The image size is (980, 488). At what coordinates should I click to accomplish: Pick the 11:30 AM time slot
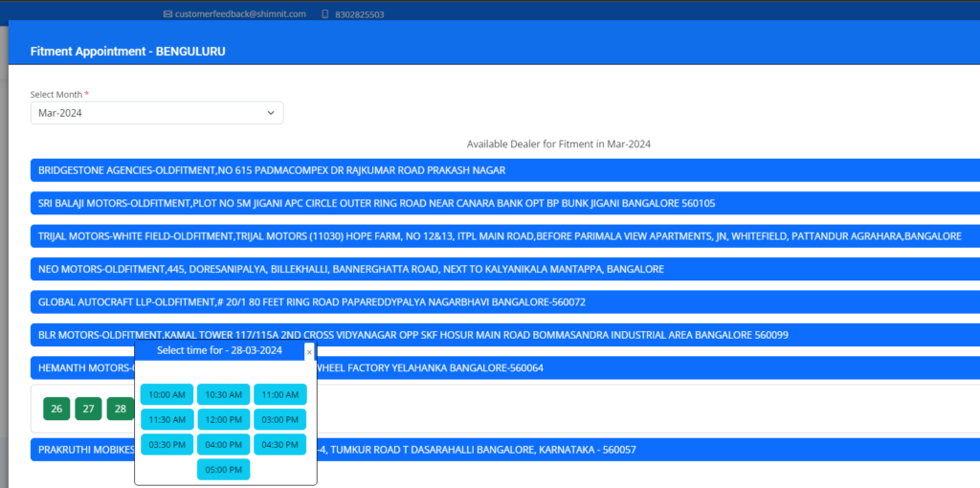pos(167,419)
